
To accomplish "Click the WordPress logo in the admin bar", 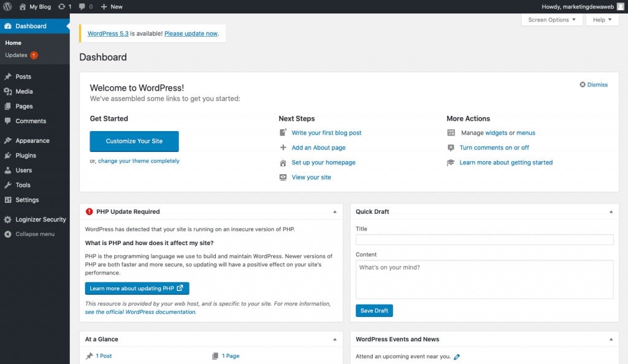I will coord(7,7).
